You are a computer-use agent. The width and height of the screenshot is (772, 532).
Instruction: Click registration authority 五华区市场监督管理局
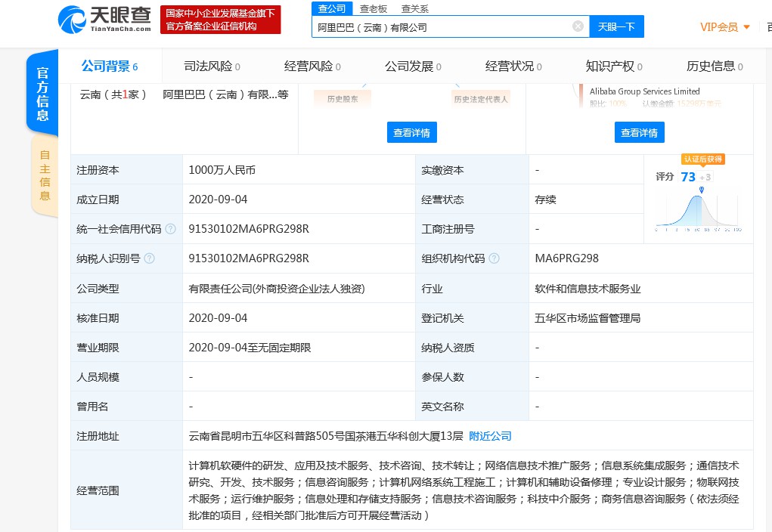coord(588,318)
